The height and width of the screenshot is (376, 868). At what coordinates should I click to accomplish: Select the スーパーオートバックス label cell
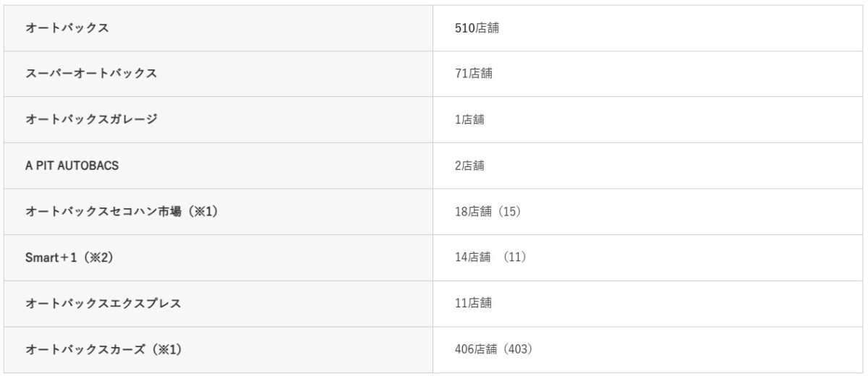coord(91,74)
